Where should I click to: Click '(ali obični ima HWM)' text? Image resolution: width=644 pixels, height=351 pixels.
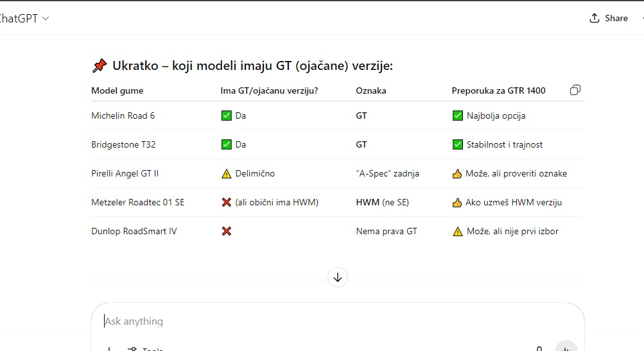pyautogui.click(x=276, y=202)
